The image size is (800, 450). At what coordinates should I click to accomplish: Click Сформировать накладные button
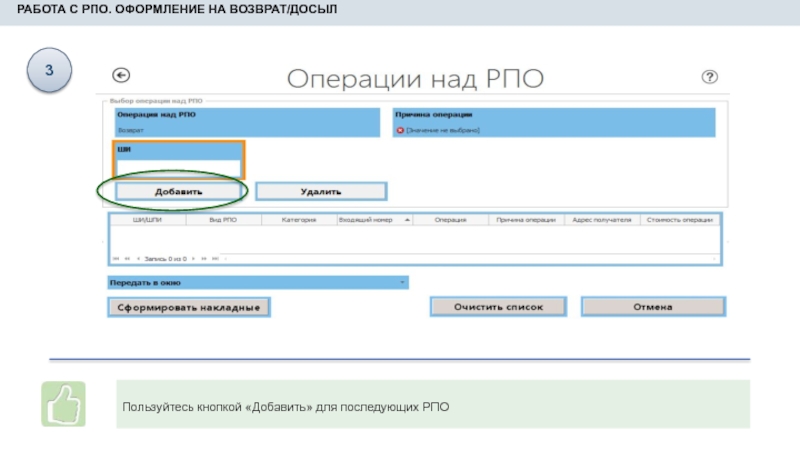189,308
